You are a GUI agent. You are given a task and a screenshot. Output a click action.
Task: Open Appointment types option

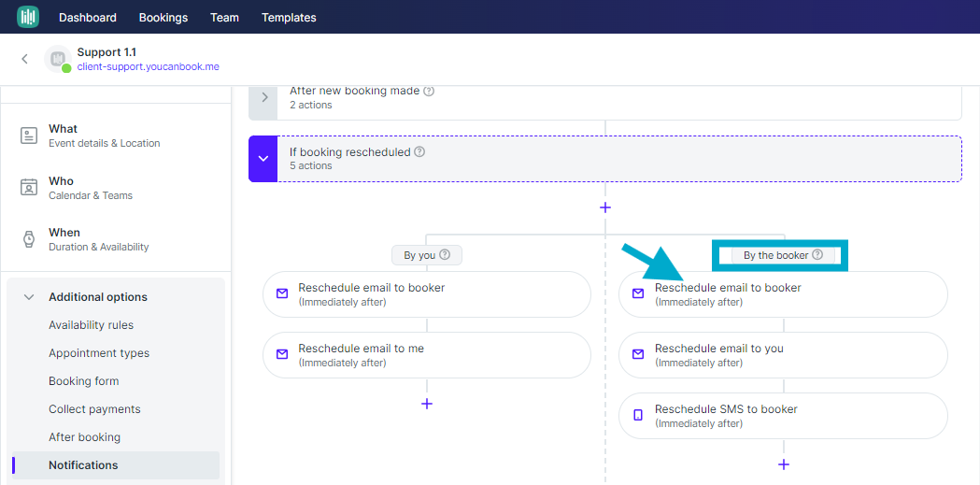[x=99, y=353]
